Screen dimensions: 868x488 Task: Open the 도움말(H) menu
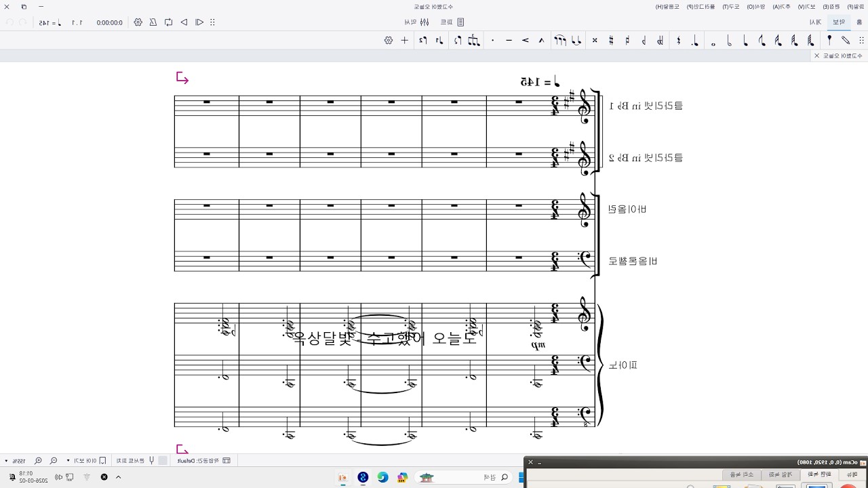[668, 6]
